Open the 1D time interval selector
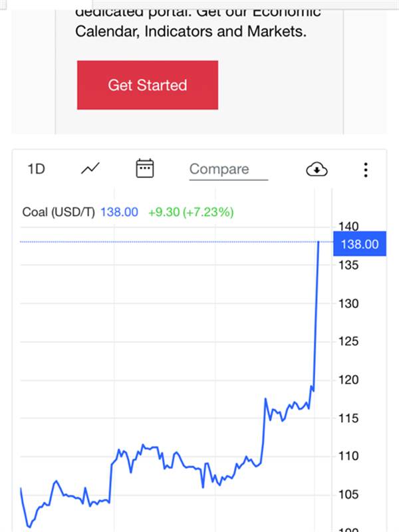Image resolution: width=399 pixels, height=532 pixels. (x=36, y=169)
